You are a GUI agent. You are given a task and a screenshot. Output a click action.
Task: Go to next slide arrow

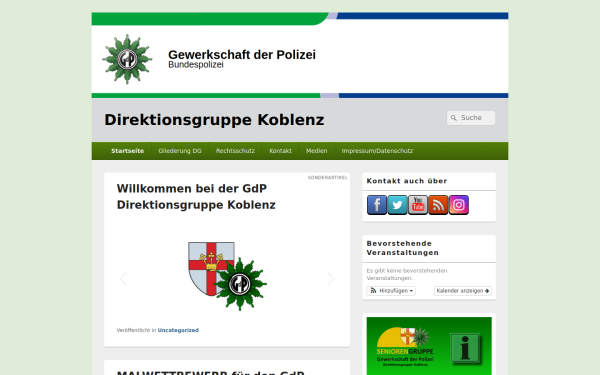(331, 279)
